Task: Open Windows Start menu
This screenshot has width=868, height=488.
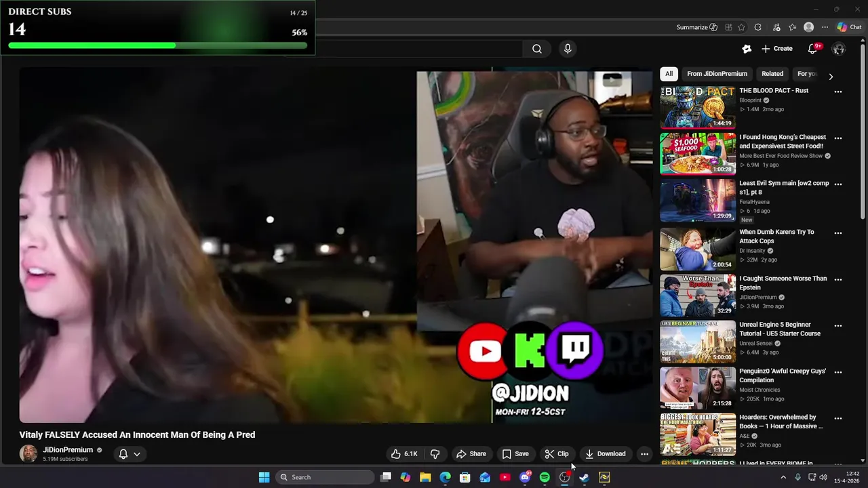Action: point(264,477)
